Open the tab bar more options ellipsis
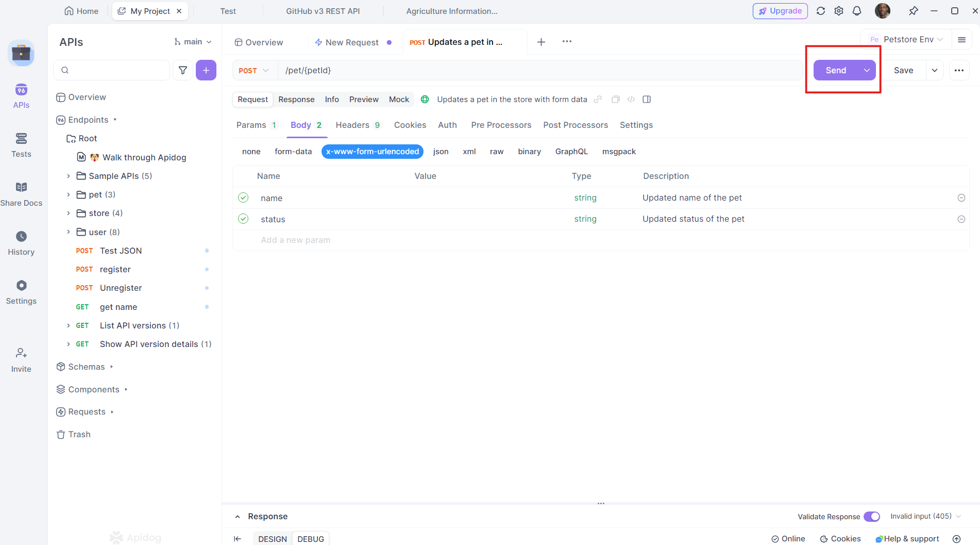The height and width of the screenshot is (545, 980). tap(567, 41)
